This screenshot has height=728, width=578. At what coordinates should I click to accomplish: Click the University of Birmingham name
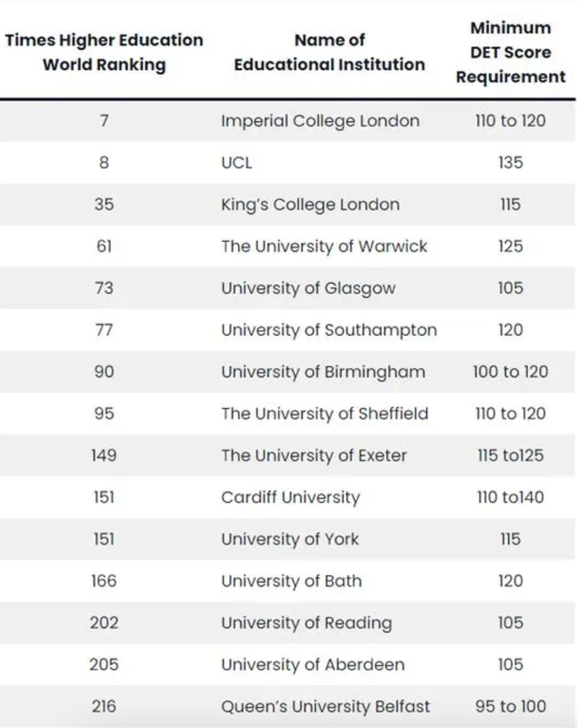pos(323,372)
